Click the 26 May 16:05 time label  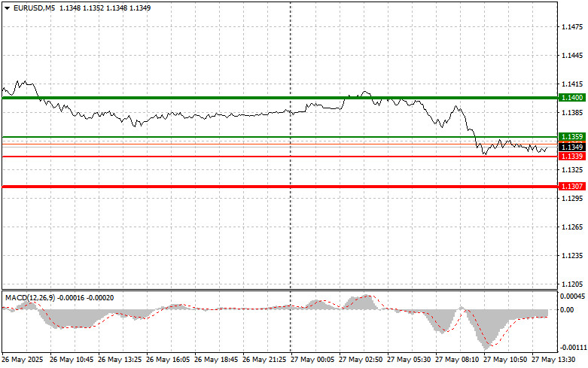coord(168,360)
